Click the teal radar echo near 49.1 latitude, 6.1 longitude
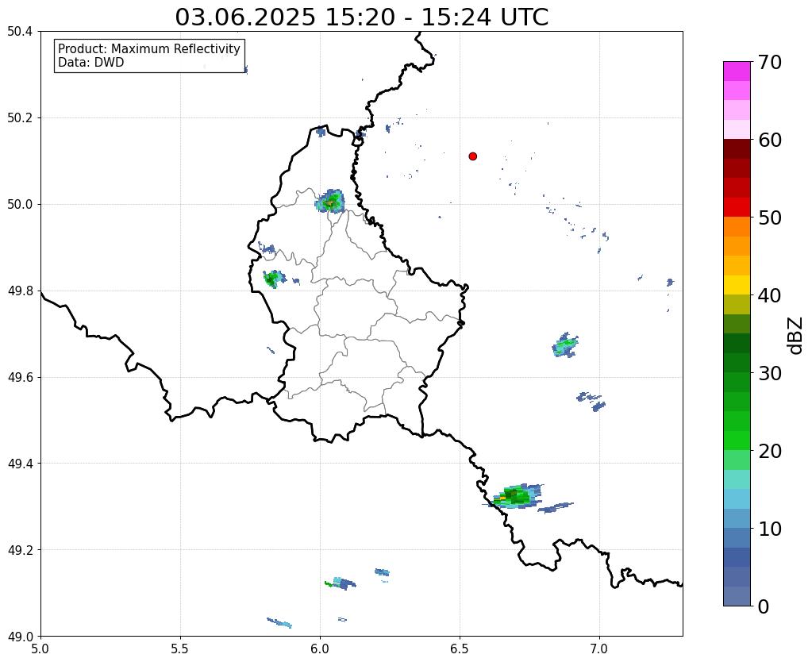Screen dimensions: 812x662 [341, 583]
